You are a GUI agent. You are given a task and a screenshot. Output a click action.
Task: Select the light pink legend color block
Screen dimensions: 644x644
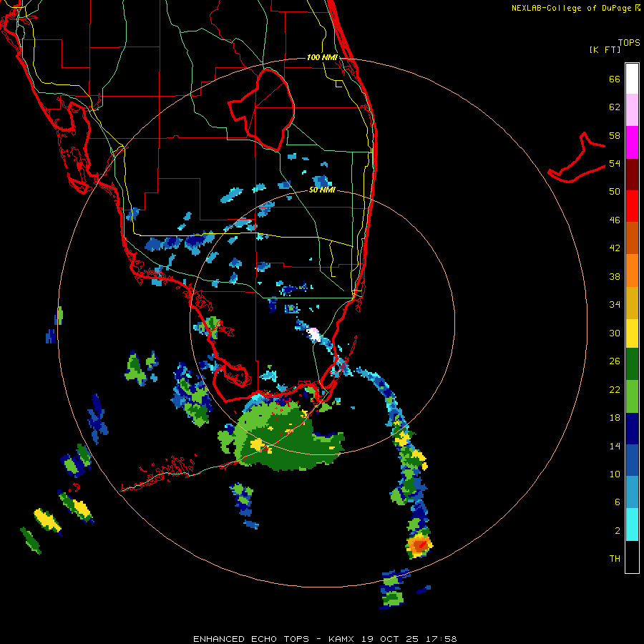(x=632, y=110)
